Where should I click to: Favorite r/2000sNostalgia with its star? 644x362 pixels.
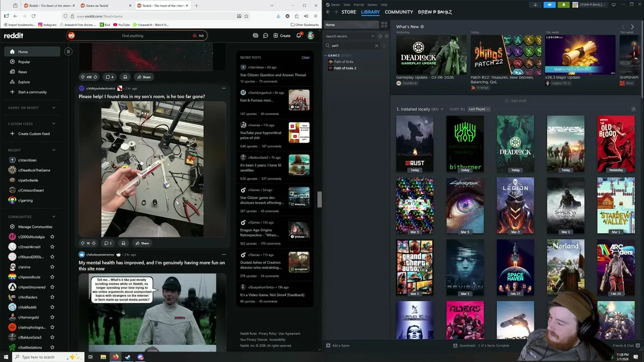[52, 237]
